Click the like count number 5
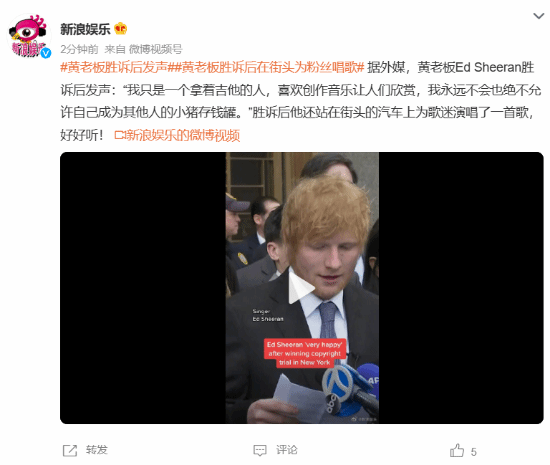550x465 pixels. pyautogui.click(x=474, y=452)
